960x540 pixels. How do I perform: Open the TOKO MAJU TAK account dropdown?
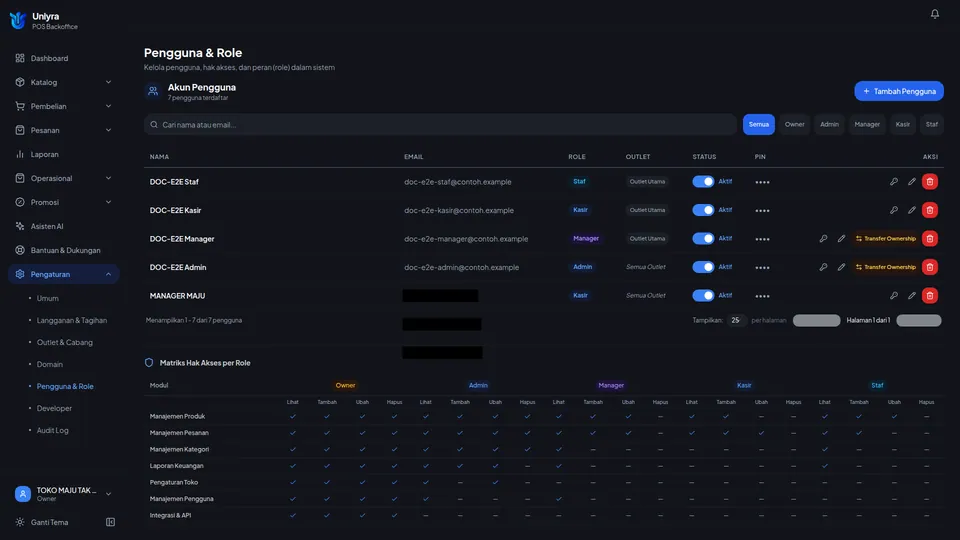64,493
